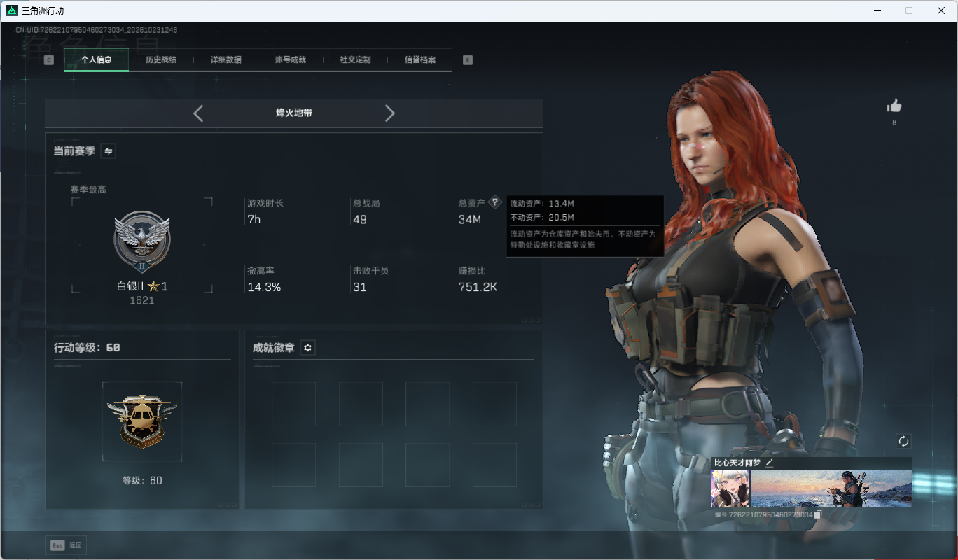Switch to the 详细数据 tab
The height and width of the screenshot is (560, 958).
(226, 60)
